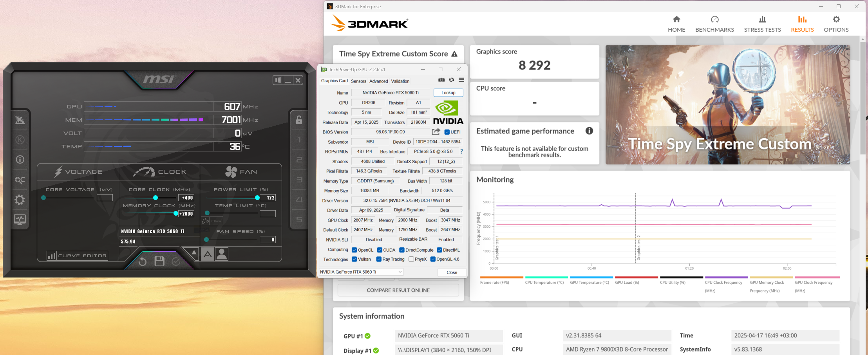
Task: Select Afterburner profile slot 5
Action: tap(299, 220)
